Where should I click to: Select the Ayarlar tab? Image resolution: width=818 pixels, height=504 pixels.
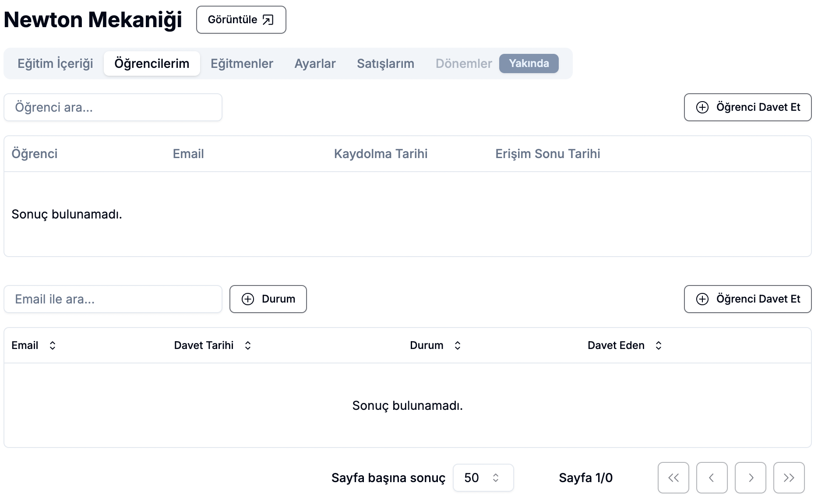315,63
